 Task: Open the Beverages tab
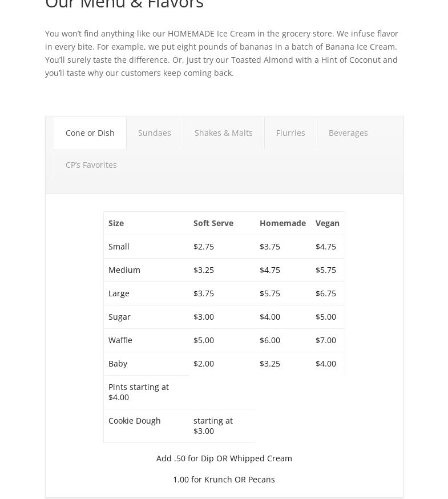click(x=348, y=133)
